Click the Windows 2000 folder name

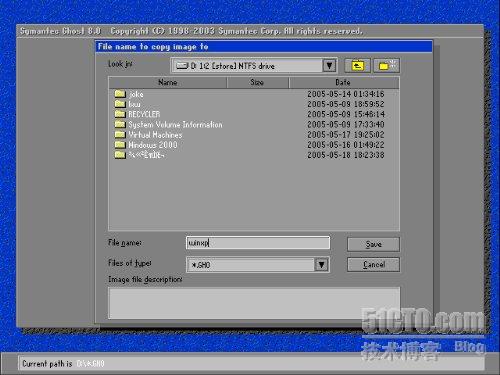pos(153,145)
